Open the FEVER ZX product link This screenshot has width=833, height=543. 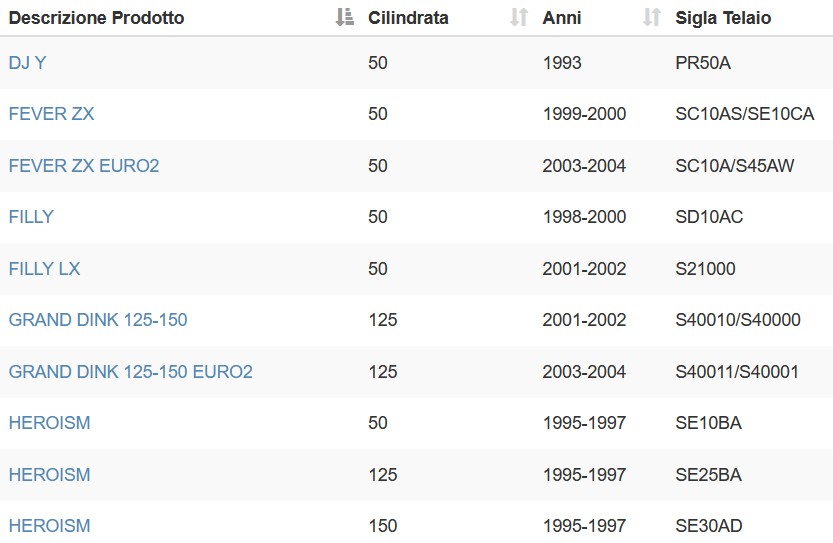[52, 114]
